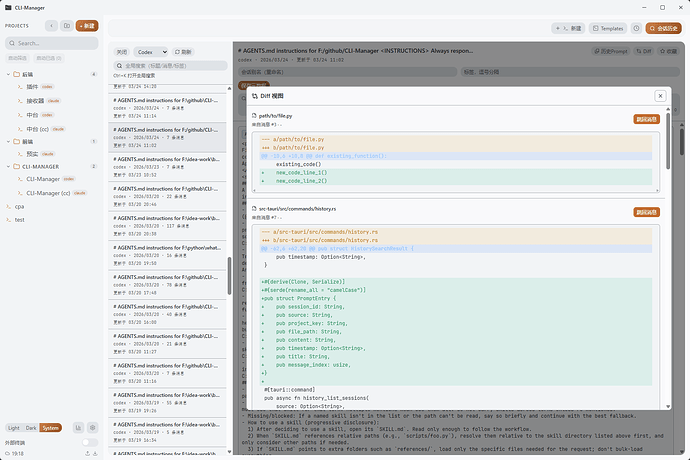The width and height of the screenshot is (690, 460).
Task: Click the 刷新 refresh button
Action: [184, 52]
